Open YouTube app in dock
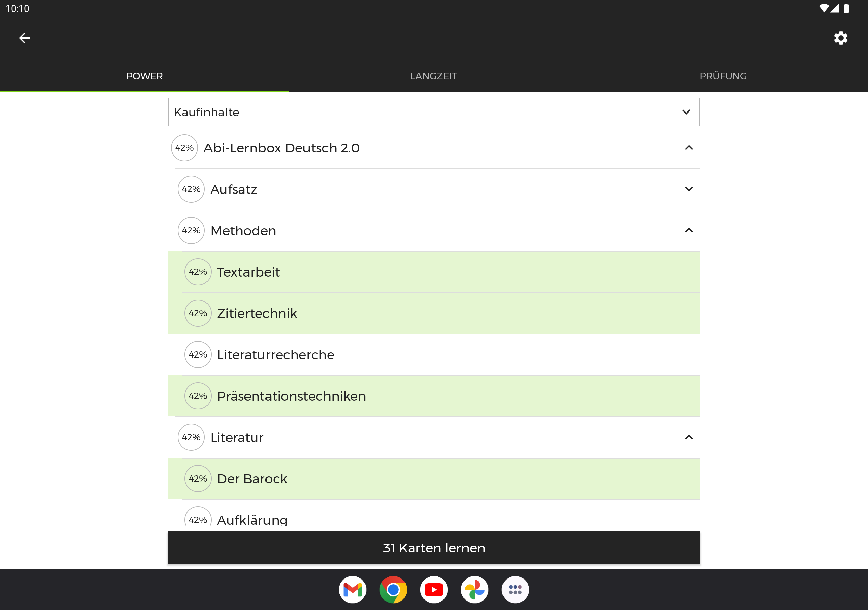 434,590
